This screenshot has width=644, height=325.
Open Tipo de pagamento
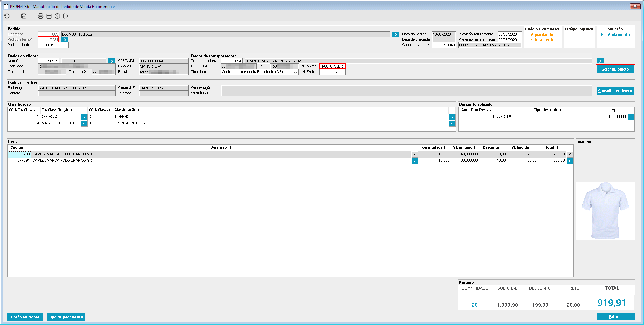66,317
